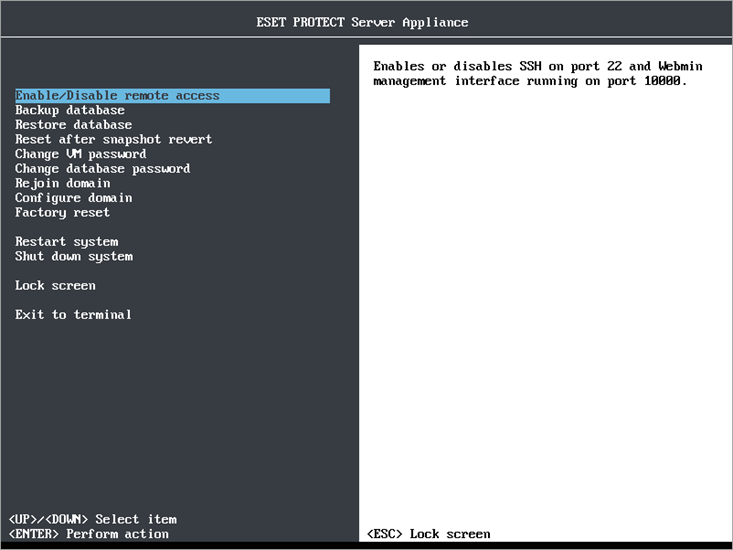The width and height of the screenshot is (733, 550).
Task: Click the description line mentioning port 10000
Action: (530, 81)
